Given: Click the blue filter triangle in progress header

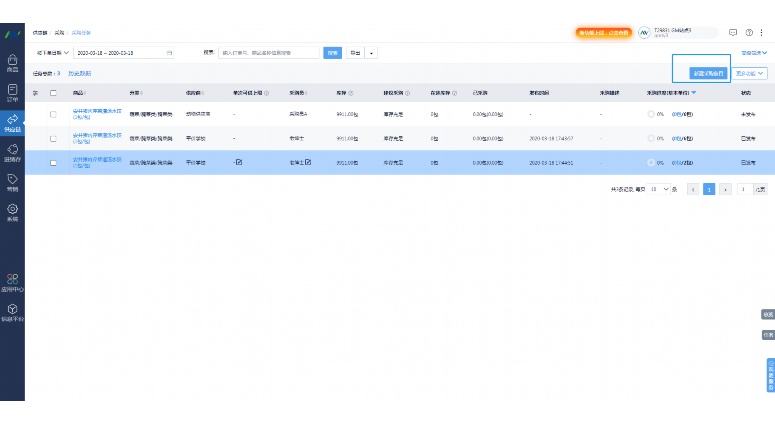Looking at the screenshot, I should click(694, 92).
